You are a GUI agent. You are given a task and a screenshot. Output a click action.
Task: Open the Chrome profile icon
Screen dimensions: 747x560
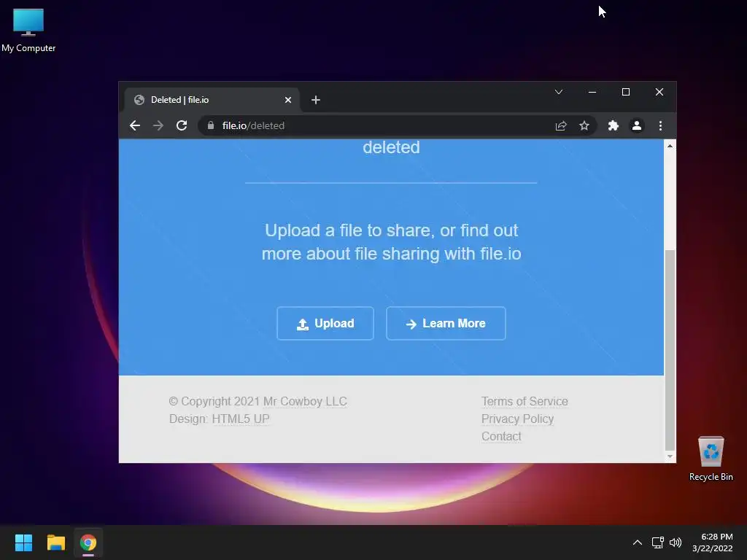click(636, 125)
